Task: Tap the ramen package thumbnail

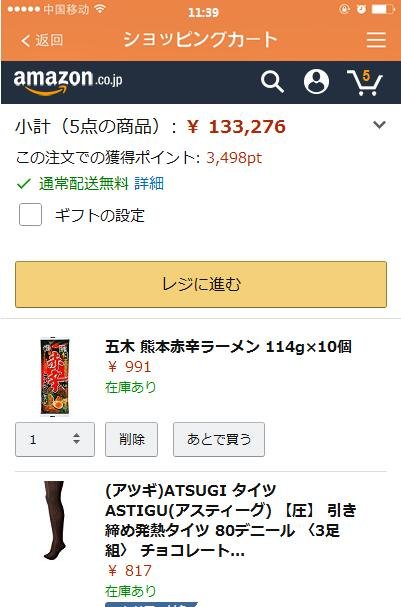Action: 55,377
